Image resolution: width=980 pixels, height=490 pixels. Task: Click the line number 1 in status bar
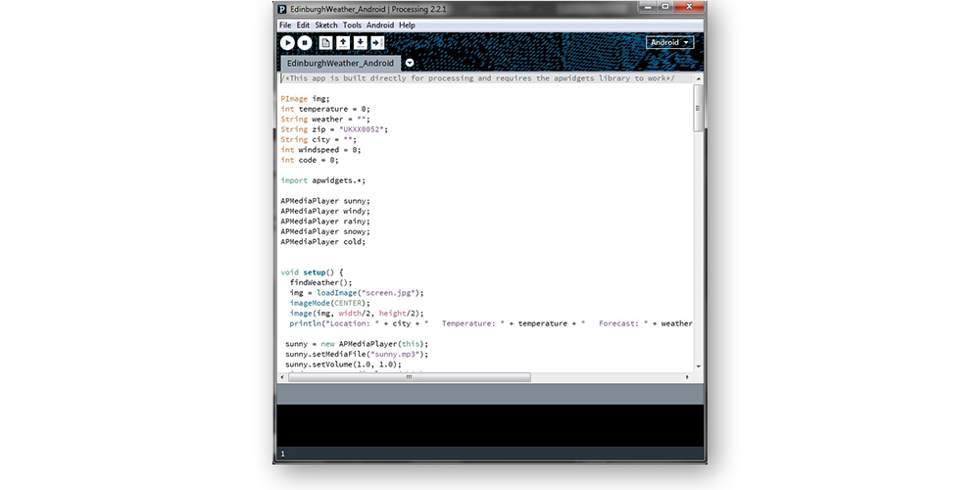point(282,455)
